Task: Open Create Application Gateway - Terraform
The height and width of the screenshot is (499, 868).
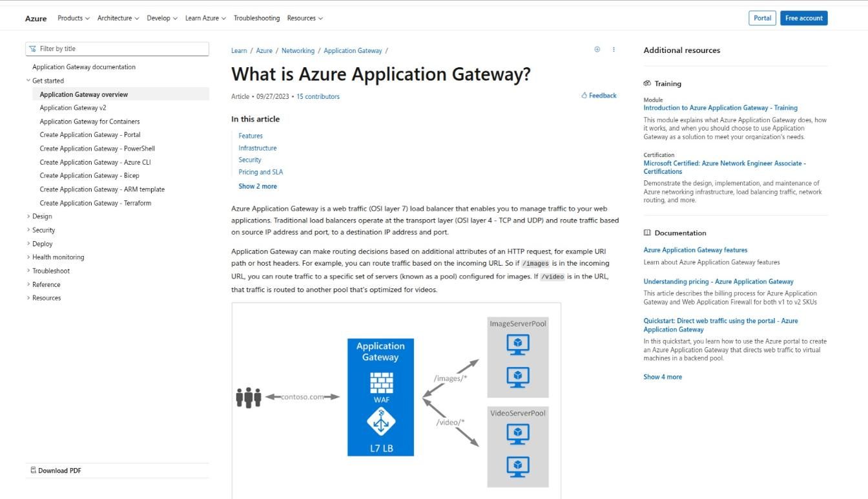Action: (96, 203)
